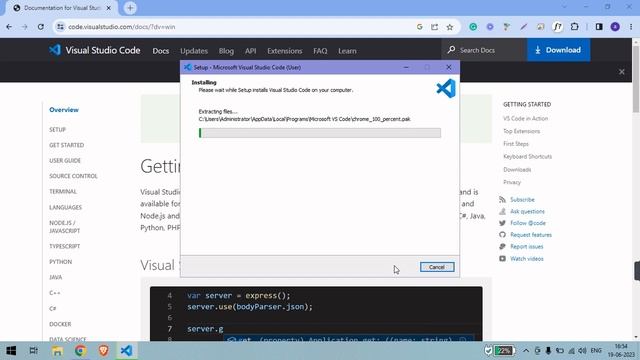Go back with browser back arrow
640x360 pixels.
point(9,27)
